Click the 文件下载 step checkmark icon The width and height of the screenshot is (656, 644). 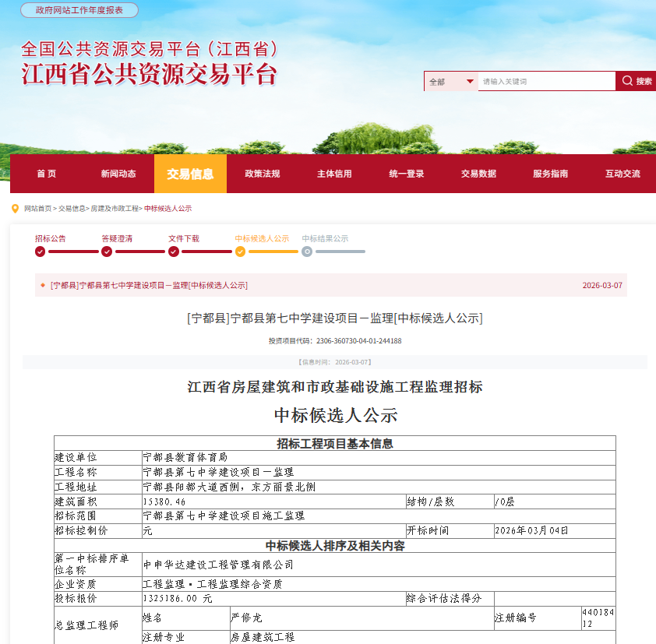(x=174, y=252)
